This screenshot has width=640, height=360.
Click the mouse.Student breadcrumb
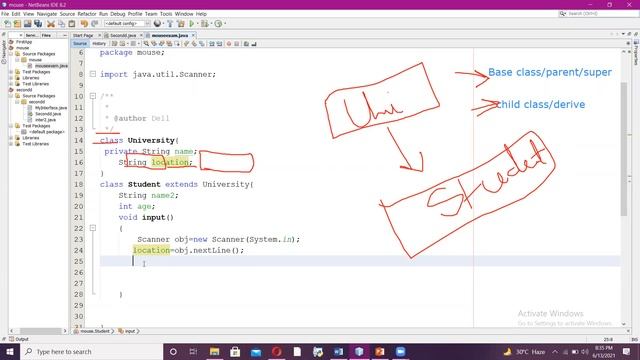pyautogui.click(x=95, y=331)
